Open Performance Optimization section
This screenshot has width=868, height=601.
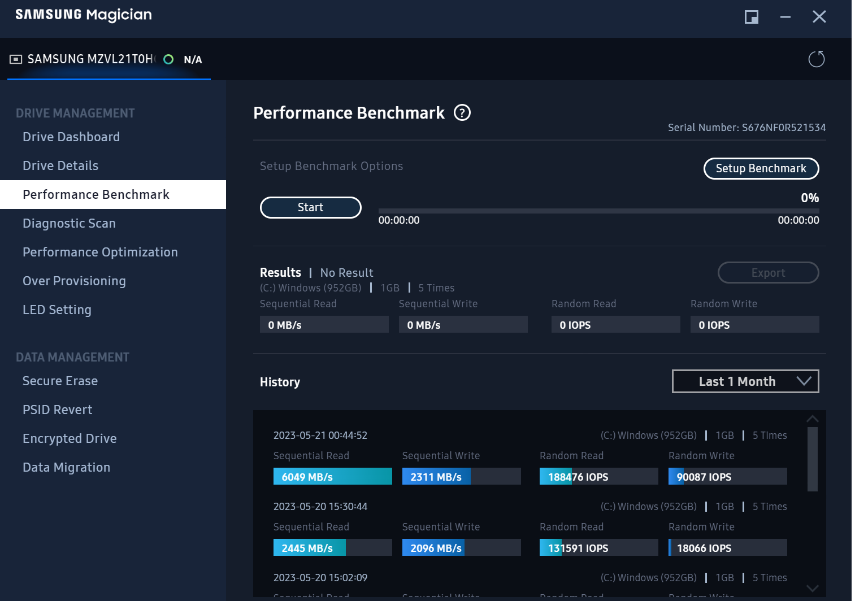coord(100,252)
